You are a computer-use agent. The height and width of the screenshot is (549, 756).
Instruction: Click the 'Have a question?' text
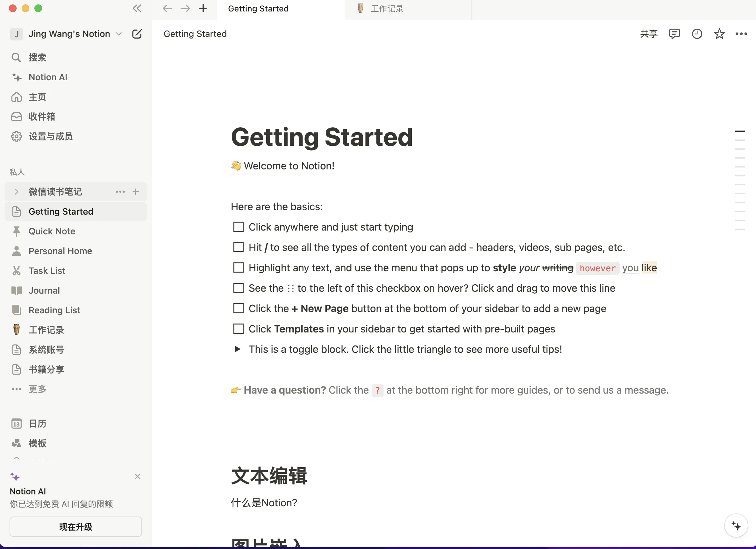[x=285, y=390]
